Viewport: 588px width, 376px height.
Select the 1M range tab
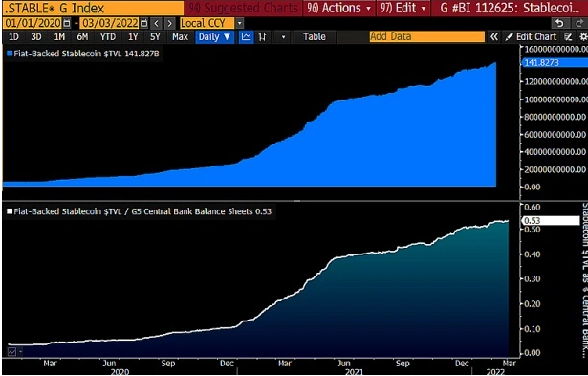pyautogui.click(x=59, y=36)
